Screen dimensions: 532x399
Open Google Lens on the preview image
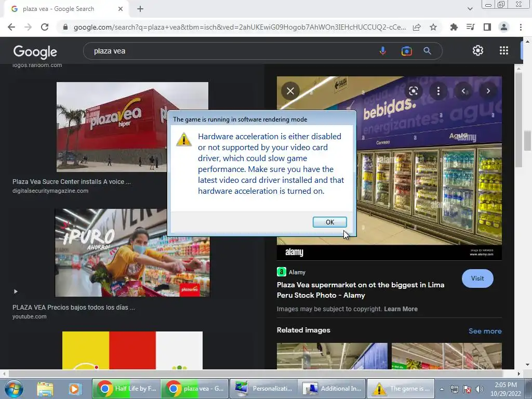[413, 91]
